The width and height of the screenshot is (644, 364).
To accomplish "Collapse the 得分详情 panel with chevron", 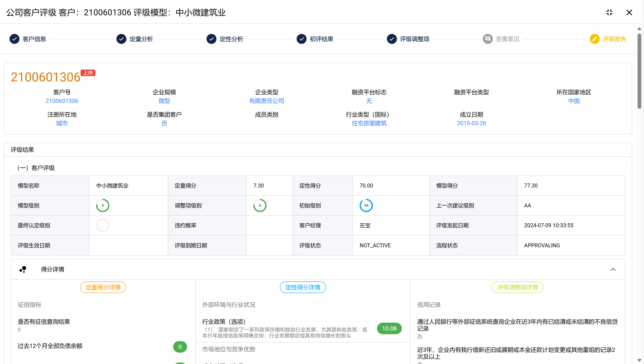I will (x=613, y=269).
